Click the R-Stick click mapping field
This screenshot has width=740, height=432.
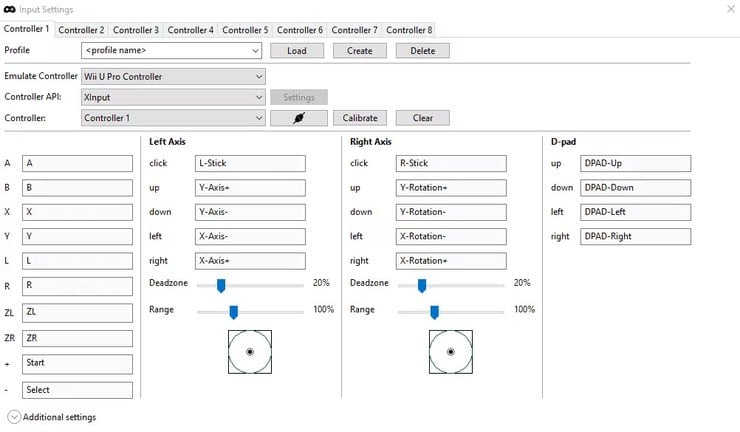[x=451, y=163]
